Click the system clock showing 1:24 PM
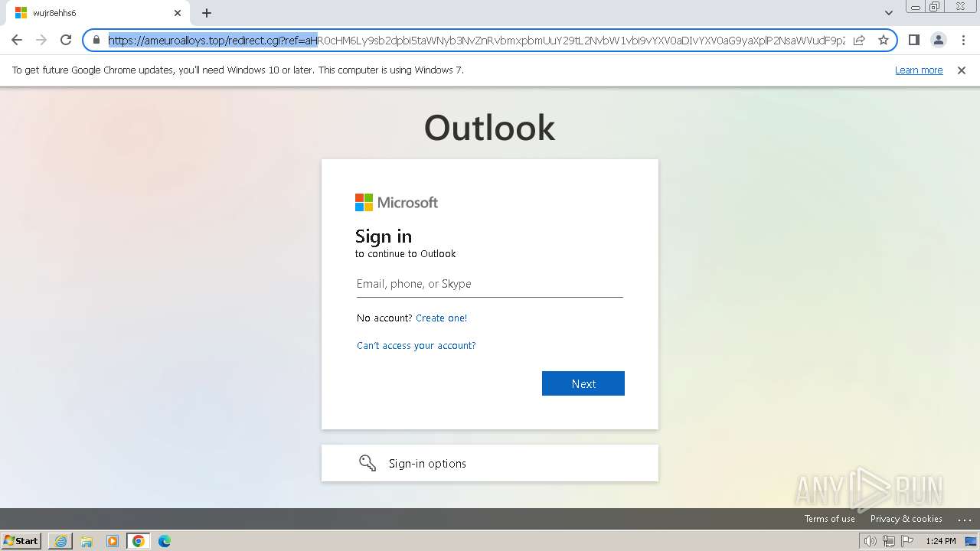 [x=941, y=541]
